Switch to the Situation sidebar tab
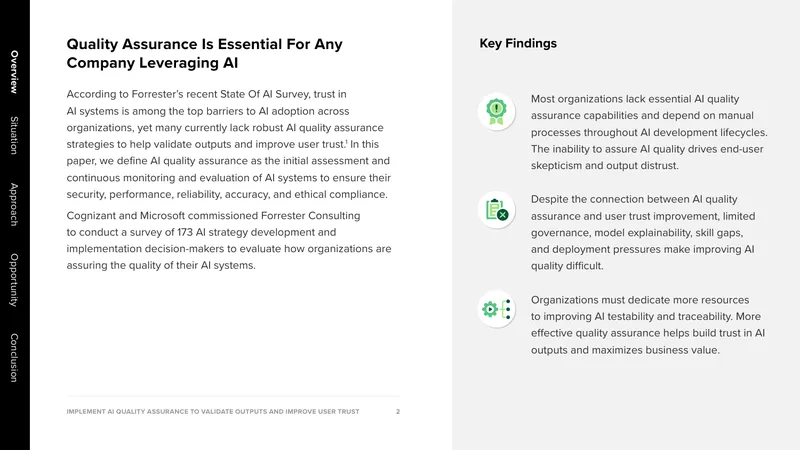800x450 pixels. [14, 135]
